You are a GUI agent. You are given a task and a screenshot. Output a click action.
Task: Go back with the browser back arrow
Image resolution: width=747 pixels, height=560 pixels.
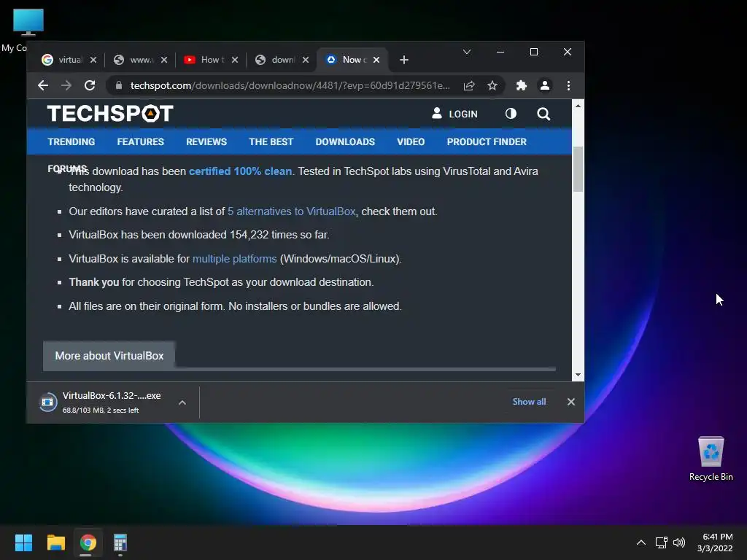[43, 86]
